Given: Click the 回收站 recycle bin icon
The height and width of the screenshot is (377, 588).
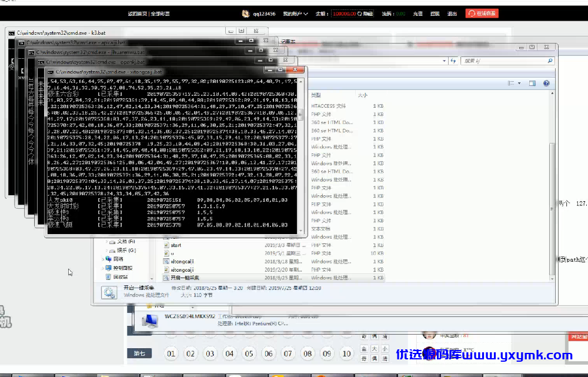Looking at the screenshot, I should tap(108, 277).
